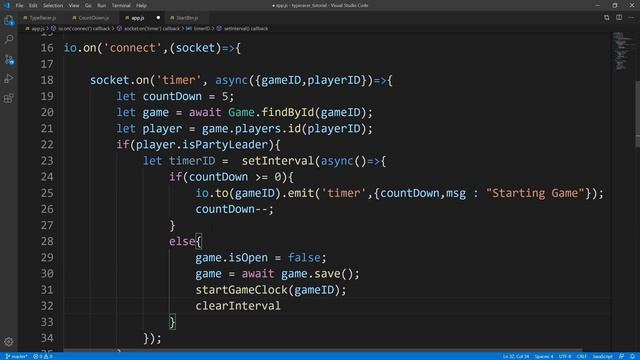Open Changes compare icon in editor toolbar
Screen dimensions: 640x360
pyautogui.click(x=607, y=18)
